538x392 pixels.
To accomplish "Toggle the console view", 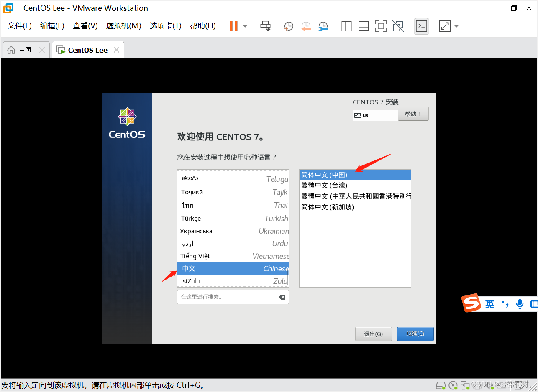I will point(421,26).
